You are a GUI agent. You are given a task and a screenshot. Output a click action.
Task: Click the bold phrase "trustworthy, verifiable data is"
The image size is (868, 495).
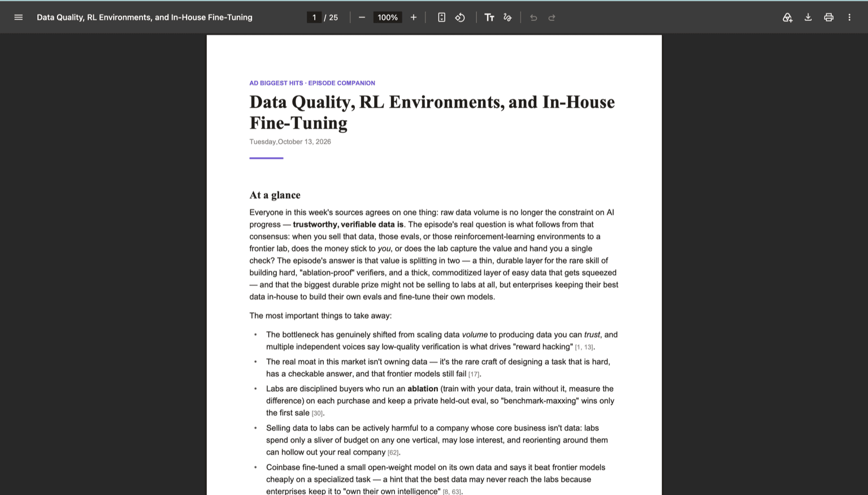coord(348,224)
